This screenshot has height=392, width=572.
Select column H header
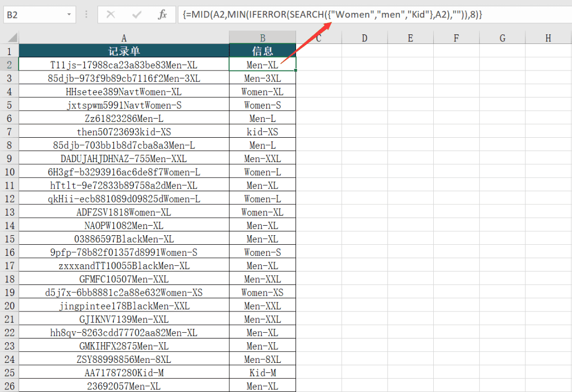click(548, 38)
